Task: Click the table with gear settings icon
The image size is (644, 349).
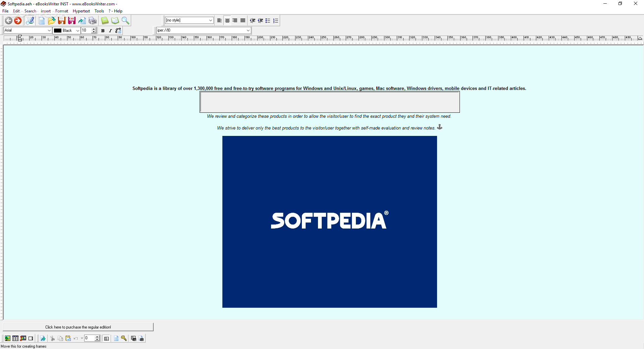Action: coord(133,338)
